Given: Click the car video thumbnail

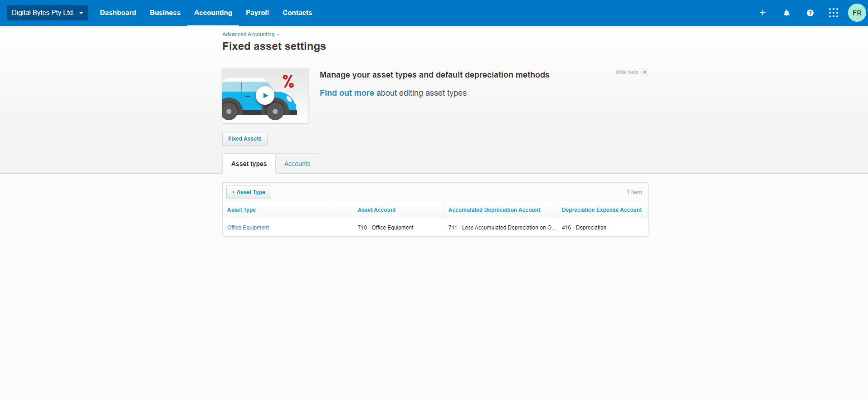Looking at the screenshot, I should (x=265, y=96).
